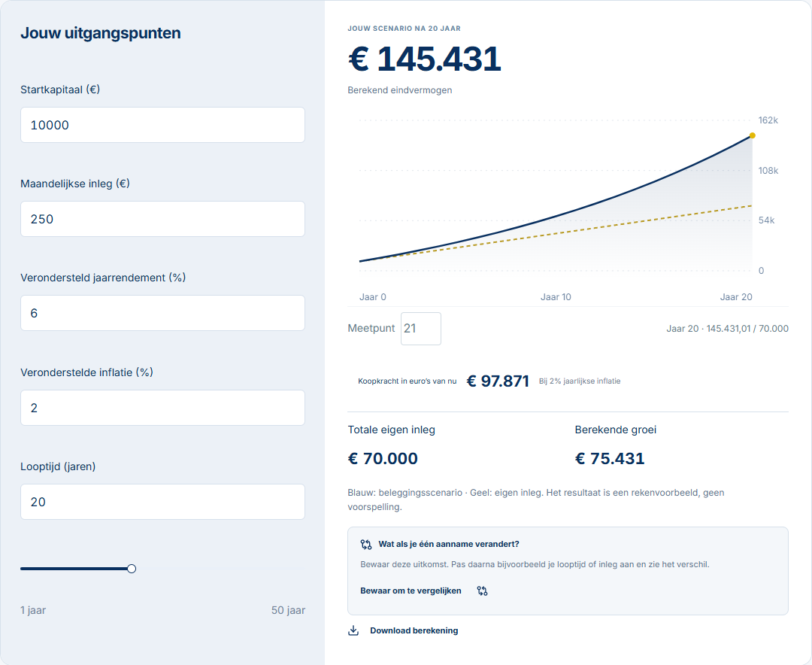The width and height of the screenshot is (812, 665).
Task: Click the 'Jaar 0' axis label
Action: pyautogui.click(x=373, y=297)
